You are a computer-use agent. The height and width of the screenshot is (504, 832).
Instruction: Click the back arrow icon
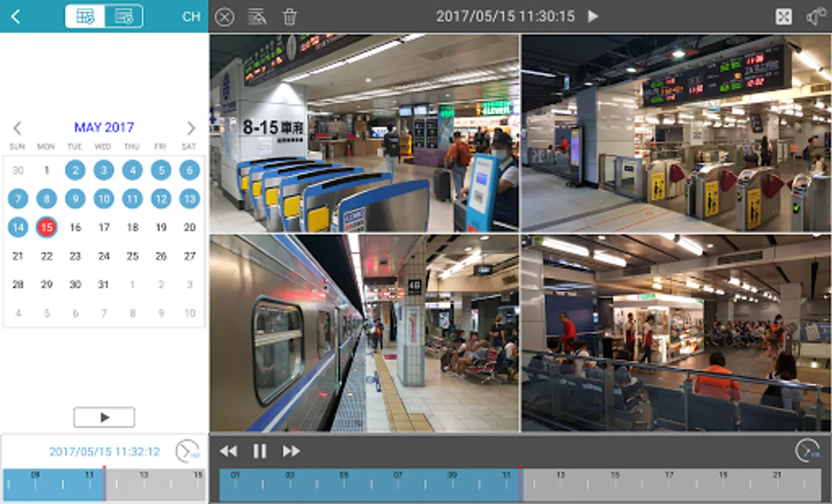(16, 17)
